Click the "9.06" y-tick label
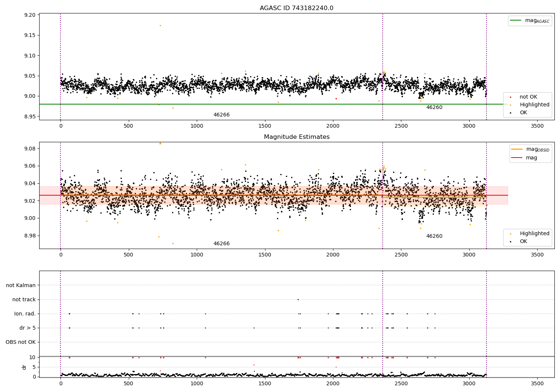Image resolution: width=560 pixels, height=392 pixels. pos(30,166)
